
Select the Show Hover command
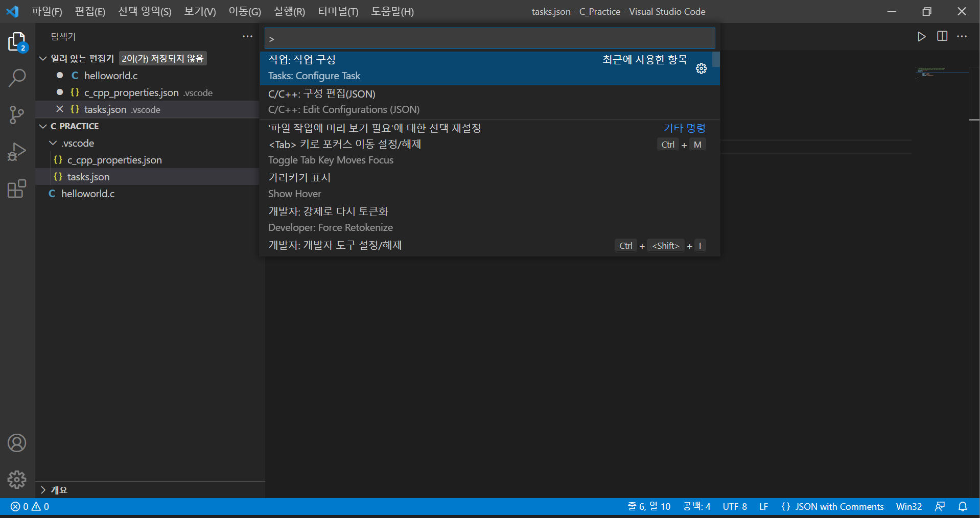tap(489, 186)
